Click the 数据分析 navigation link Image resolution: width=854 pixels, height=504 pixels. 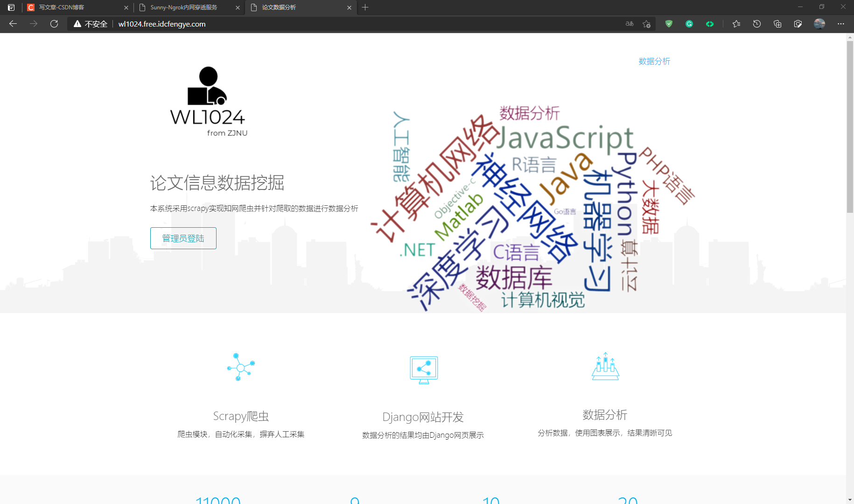654,61
